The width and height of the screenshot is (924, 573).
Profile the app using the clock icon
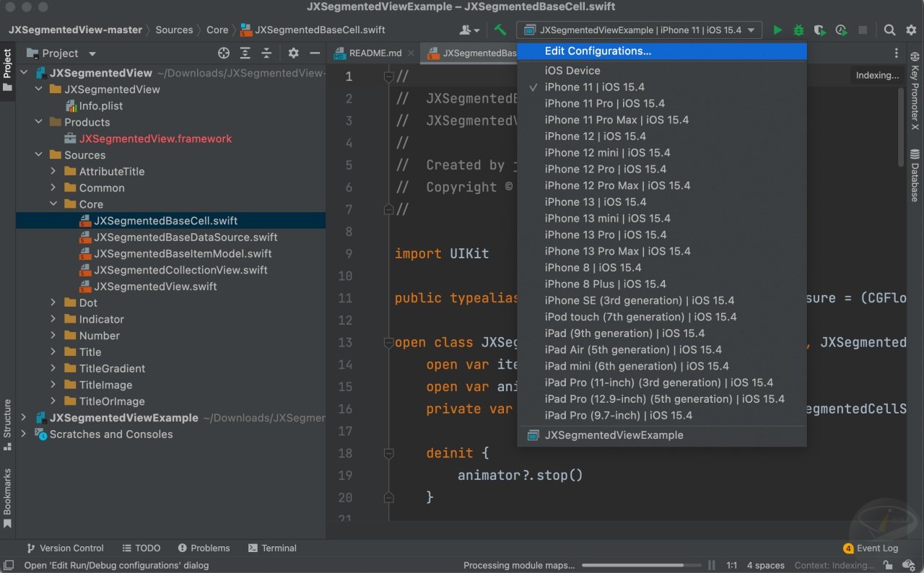click(840, 30)
